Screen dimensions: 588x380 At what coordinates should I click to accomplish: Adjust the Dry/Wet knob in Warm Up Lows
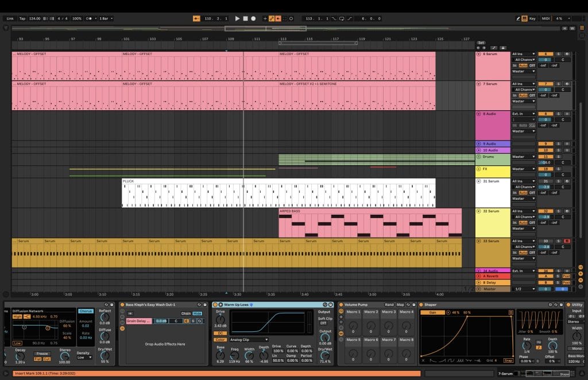point(324,356)
